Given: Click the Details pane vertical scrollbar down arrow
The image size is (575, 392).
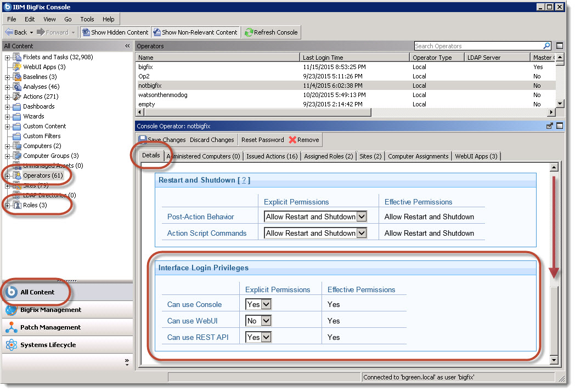Looking at the screenshot, I should coord(554,360).
